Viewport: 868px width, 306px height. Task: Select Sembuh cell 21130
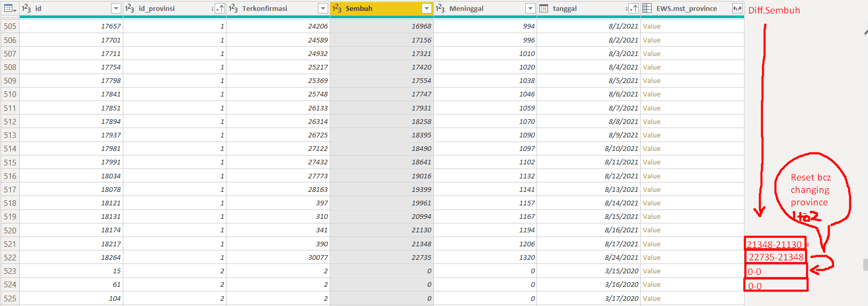pyautogui.click(x=382, y=230)
